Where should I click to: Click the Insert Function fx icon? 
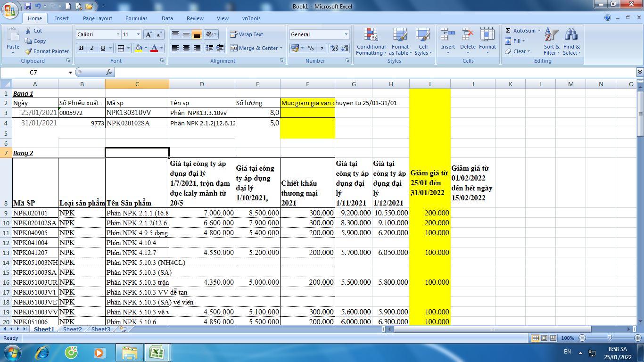pyautogui.click(x=109, y=72)
